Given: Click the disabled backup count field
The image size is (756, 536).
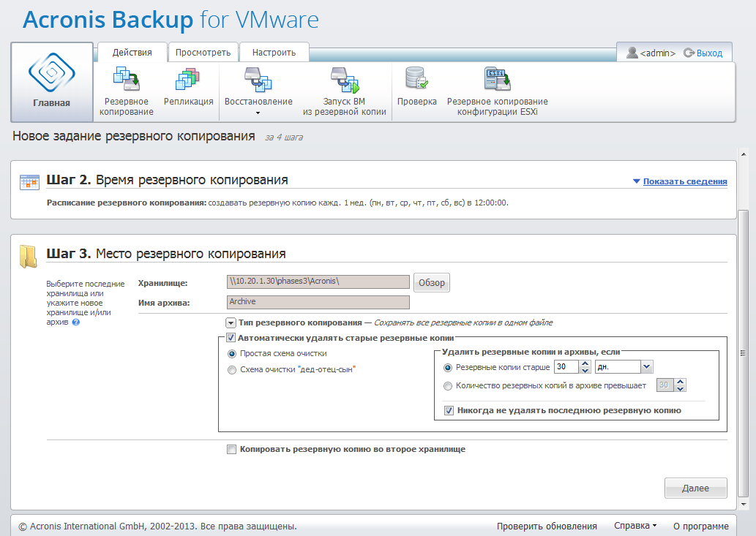Looking at the screenshot, I should click(x=665, y=385).
